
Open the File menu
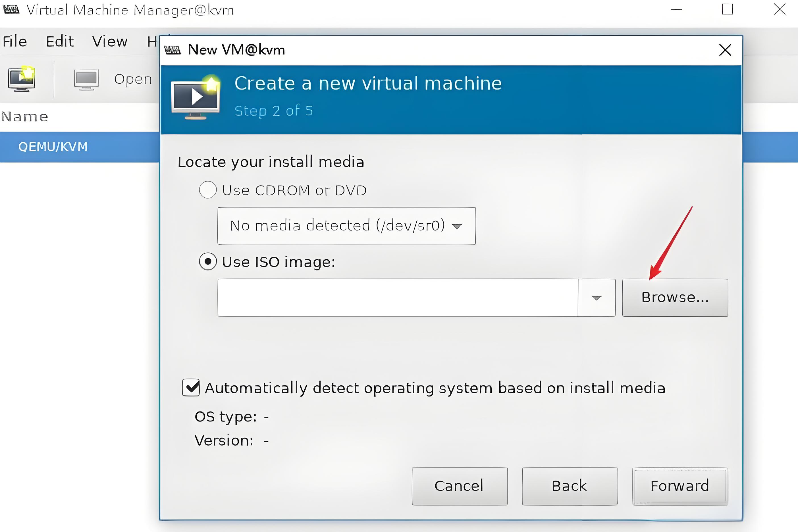(x=14, y=41)
